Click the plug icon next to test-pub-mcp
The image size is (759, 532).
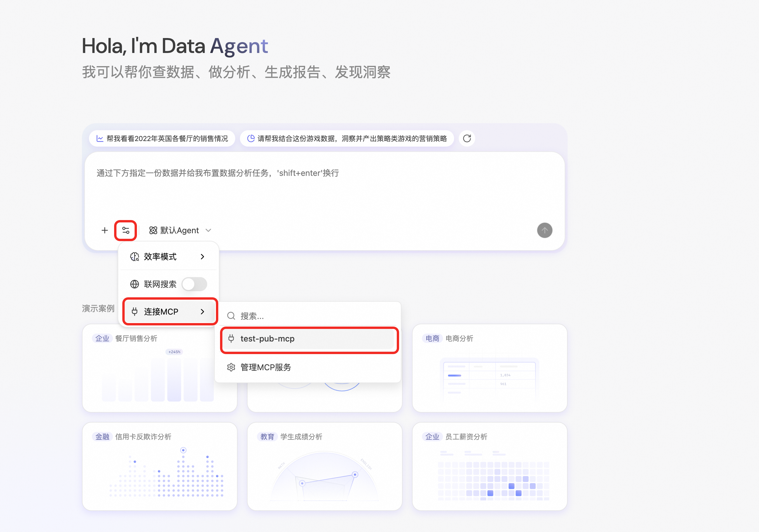[231, 338]
